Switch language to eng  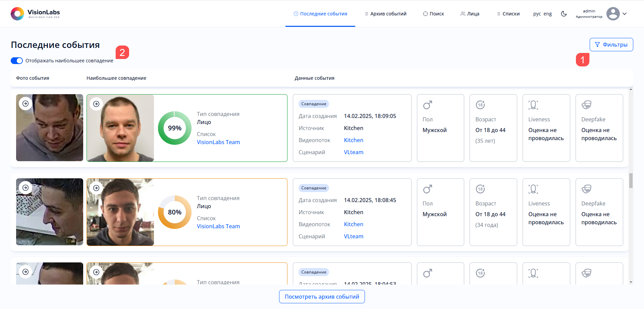coord(548,14)
